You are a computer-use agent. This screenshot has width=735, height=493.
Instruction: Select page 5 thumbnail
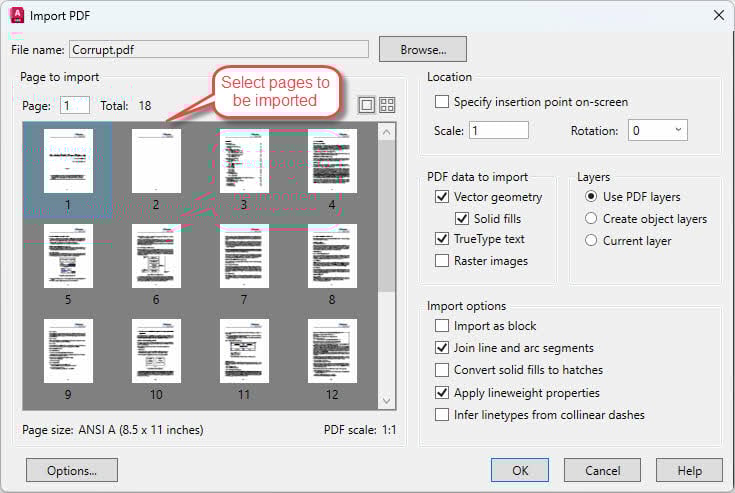(68, 256)
